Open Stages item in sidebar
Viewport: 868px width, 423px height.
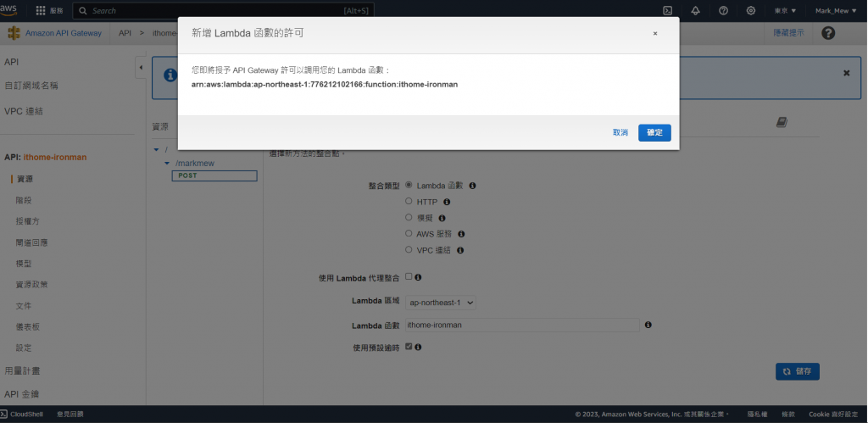point(25,200)
